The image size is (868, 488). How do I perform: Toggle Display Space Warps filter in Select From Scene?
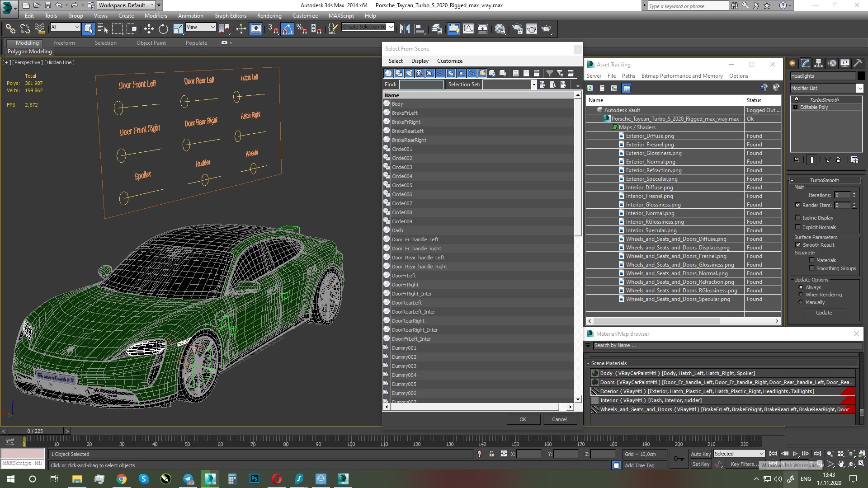(440, 73)
